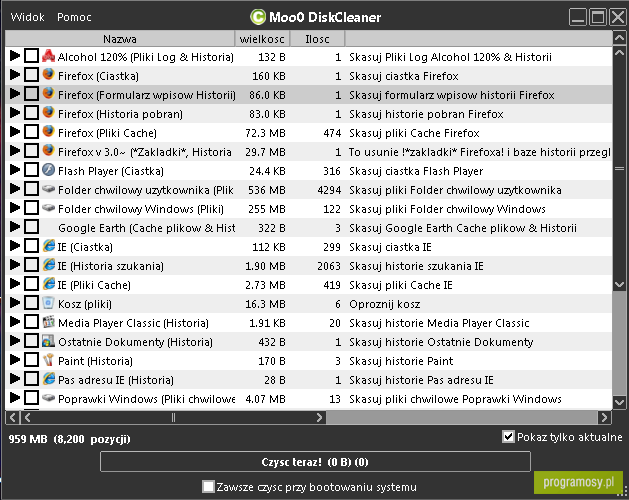
Task: Check the Alcohol 120% checkbox
Action: coord(31,56)
